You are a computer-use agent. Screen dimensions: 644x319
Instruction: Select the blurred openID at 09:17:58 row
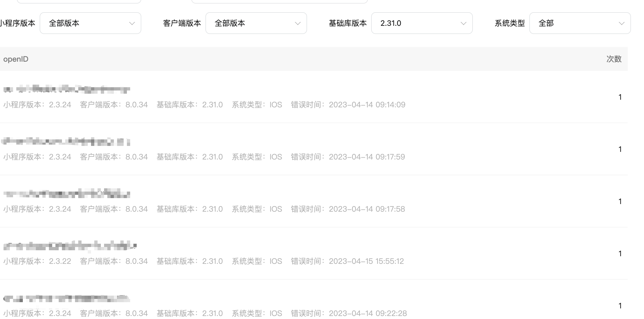click(x=67, y=194)
